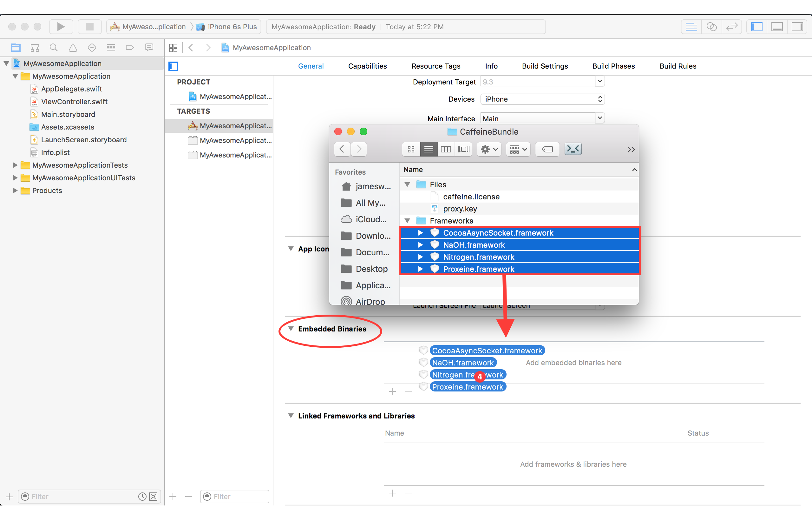
Task: Collapse the Linked Frameworks and Libraries section
Action: [291, 416]
